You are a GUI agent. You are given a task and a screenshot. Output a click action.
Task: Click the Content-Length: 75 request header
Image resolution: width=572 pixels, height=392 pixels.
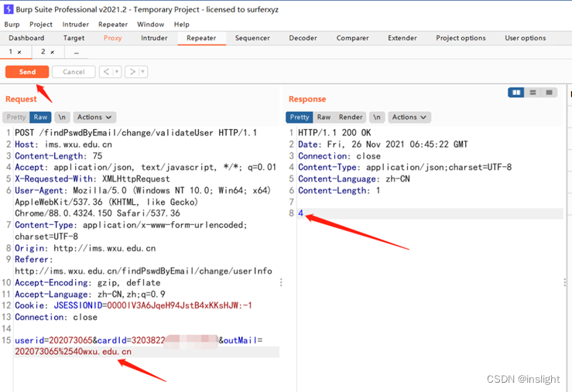click(58, 156)
